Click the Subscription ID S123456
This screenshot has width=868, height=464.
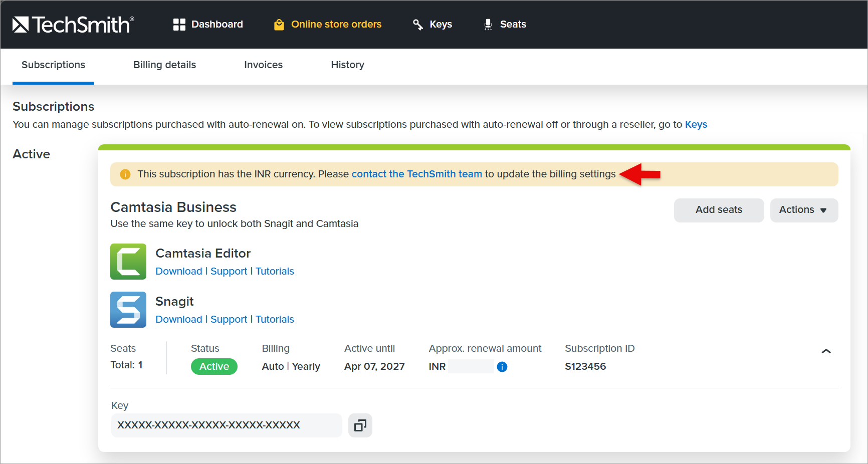coord(585,366)
